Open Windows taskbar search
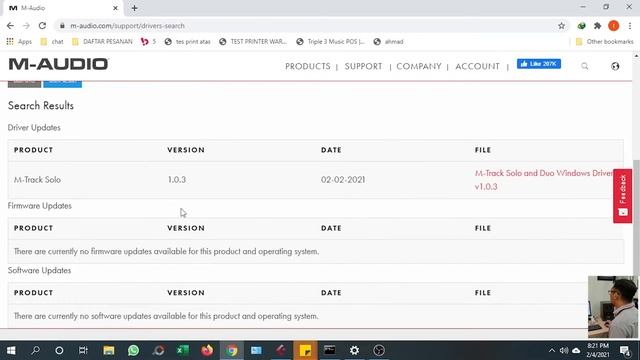640x360 pixels. tap(36, 350)
